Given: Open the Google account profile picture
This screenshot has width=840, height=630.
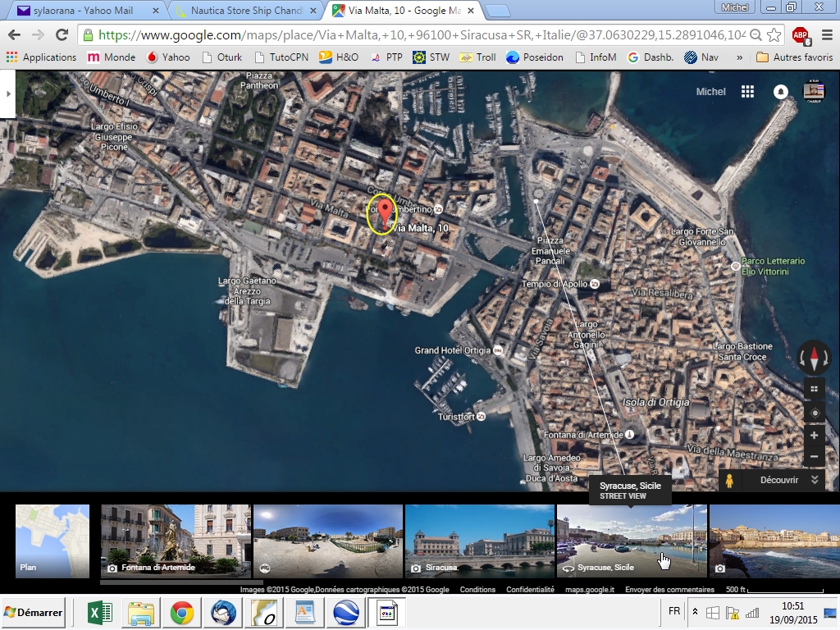Looking at the screenshot, I should (813, 92).
